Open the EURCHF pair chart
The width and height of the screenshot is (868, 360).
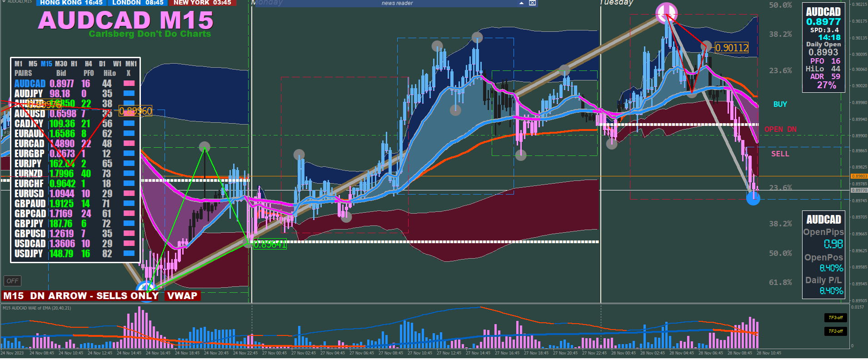pyautogui.click(x=29, y=184)
